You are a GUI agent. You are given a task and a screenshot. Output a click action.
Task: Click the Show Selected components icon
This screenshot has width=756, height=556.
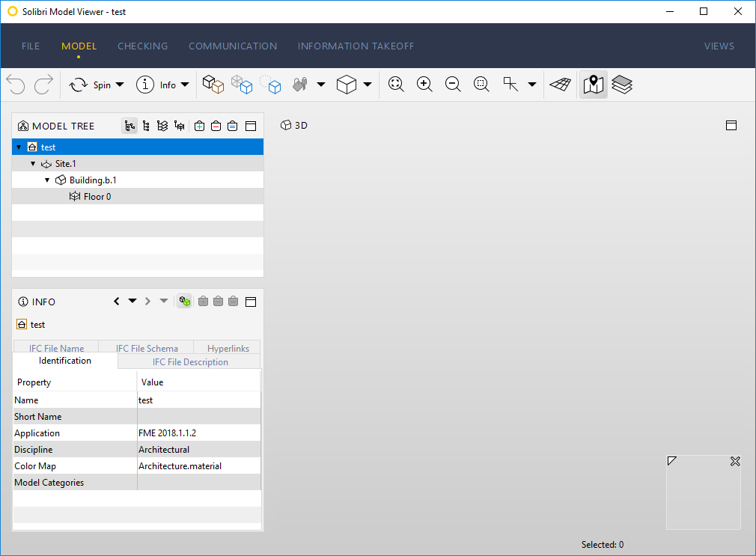click(x=213, y=85)
